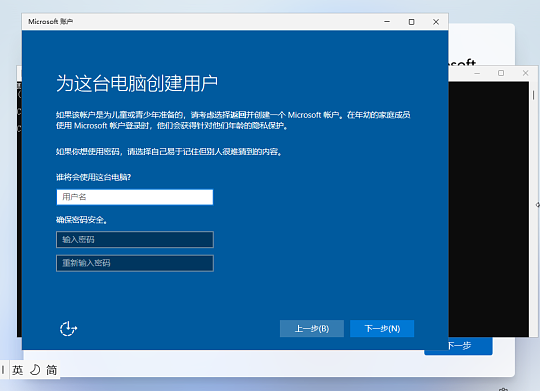540x391 pixels.
Task: Click the 用户名 username input field
Action: pyautogui.click(x=135, y=197)
